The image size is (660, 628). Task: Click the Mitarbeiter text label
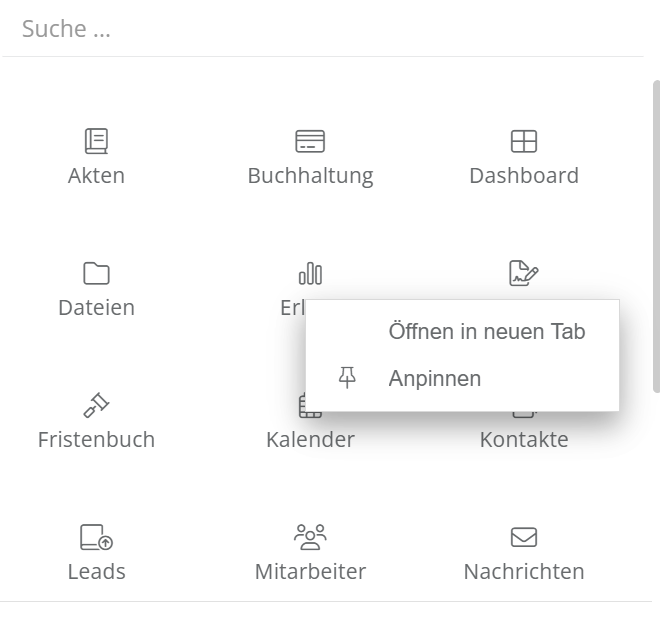tap(310, 572)
